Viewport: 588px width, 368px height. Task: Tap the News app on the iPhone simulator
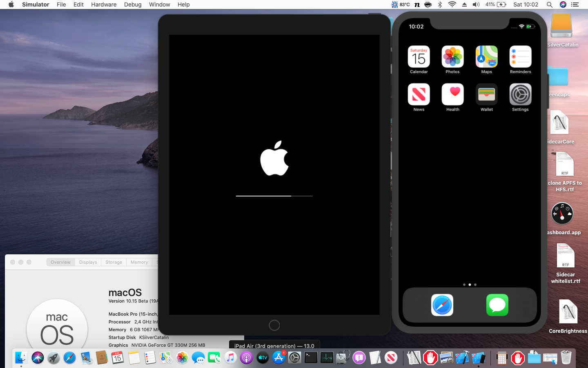pyautogui.click(x=419, y=94)
